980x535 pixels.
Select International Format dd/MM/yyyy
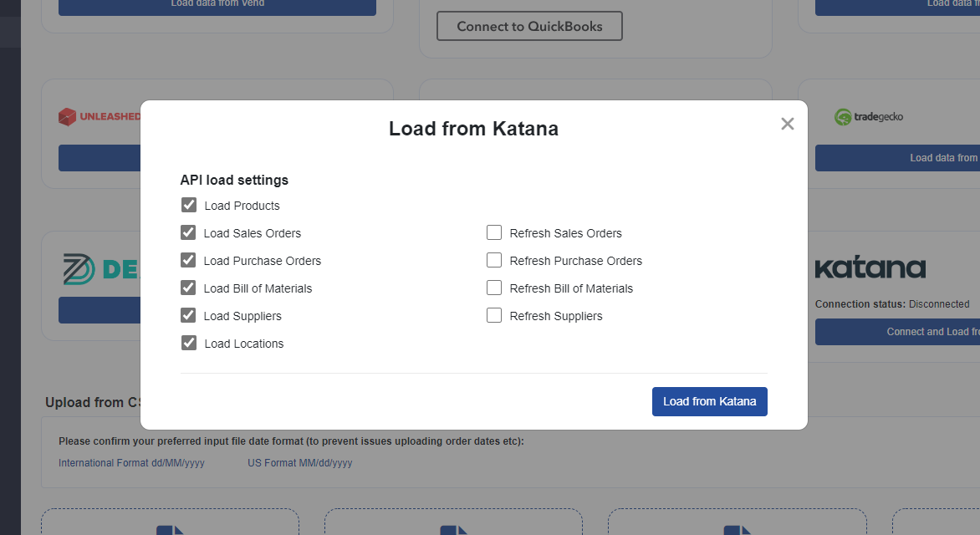click(x=131, y=463)
